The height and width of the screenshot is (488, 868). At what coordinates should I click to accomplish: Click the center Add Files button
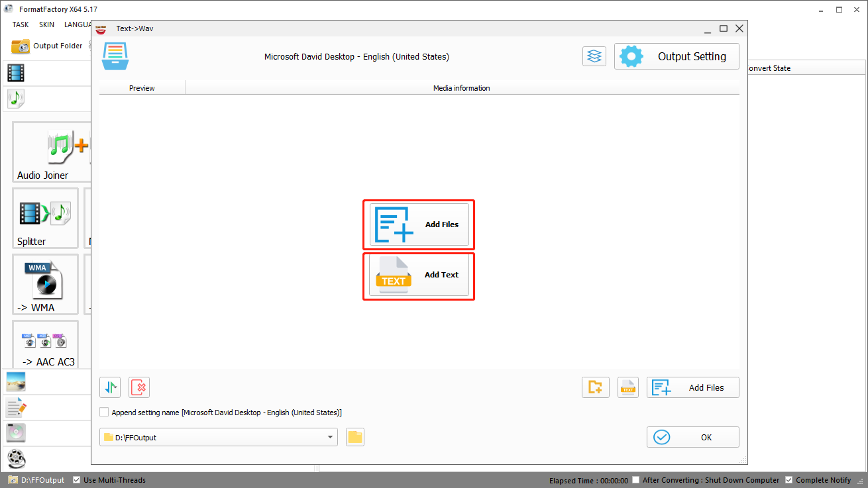point(419,224)
